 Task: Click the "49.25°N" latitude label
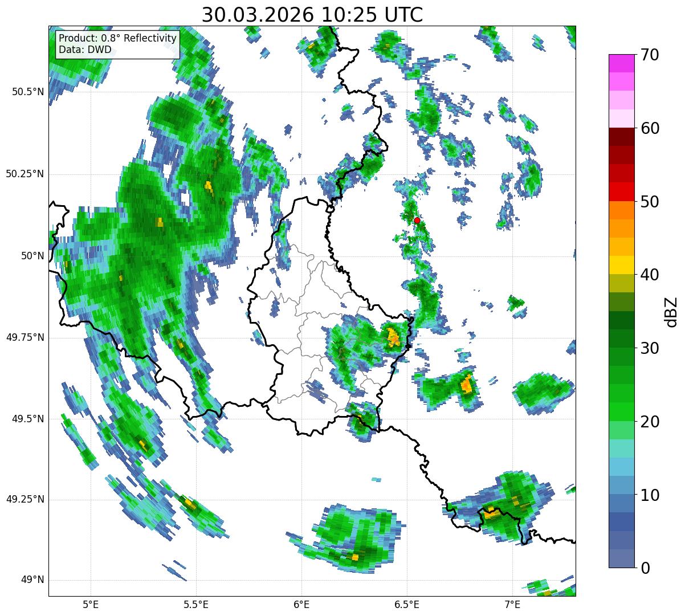[25, 499]
